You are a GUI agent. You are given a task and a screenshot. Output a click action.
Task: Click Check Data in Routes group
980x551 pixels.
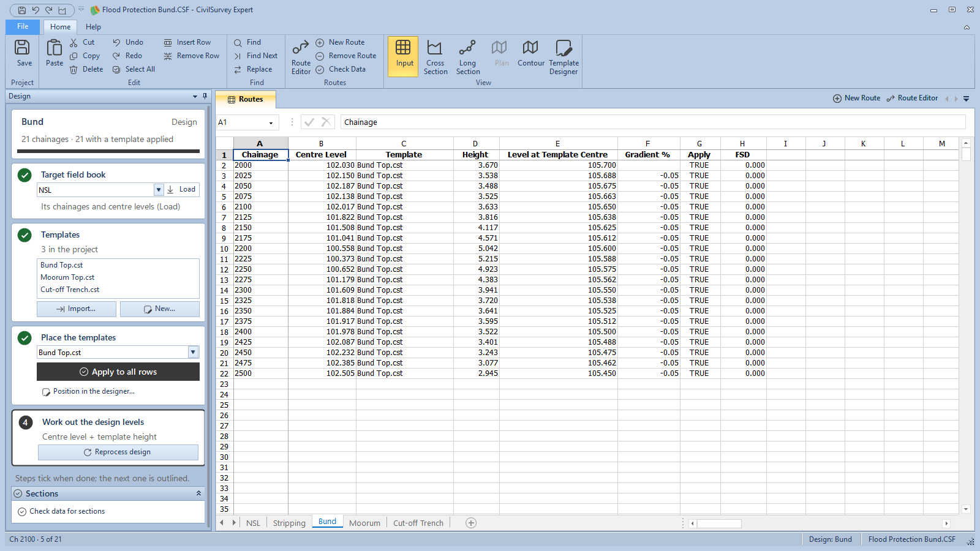[x=341, y=69]
